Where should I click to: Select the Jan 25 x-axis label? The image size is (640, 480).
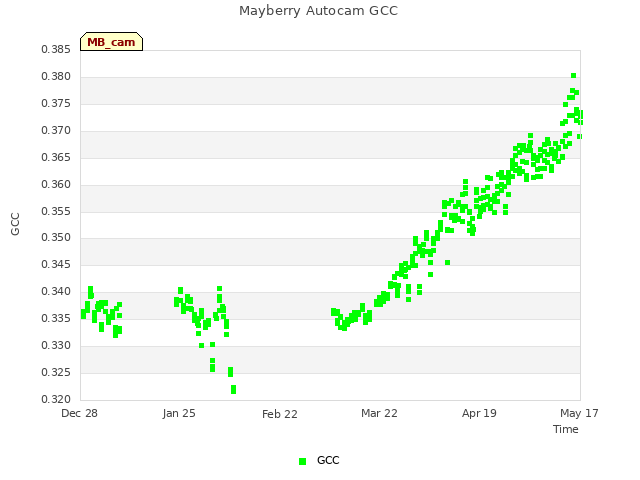[x=179, y=413]
